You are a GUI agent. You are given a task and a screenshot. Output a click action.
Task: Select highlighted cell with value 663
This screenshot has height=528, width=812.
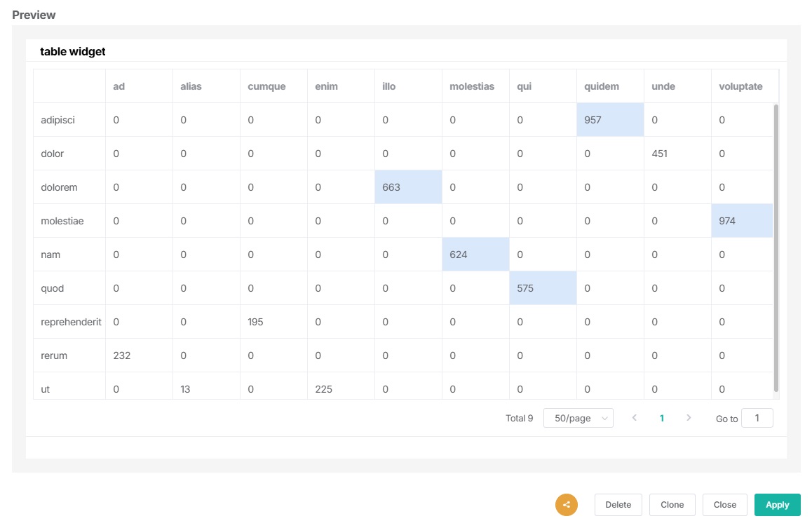click(407, 187)
